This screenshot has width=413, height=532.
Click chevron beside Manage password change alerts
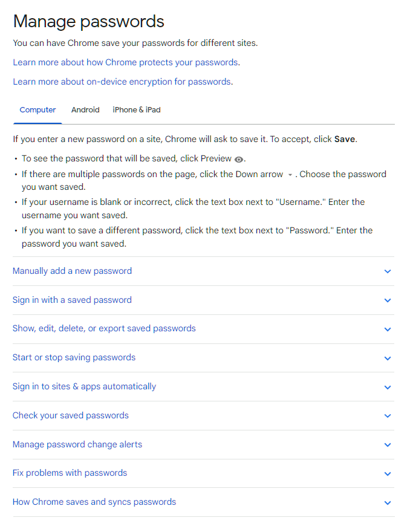388,445
